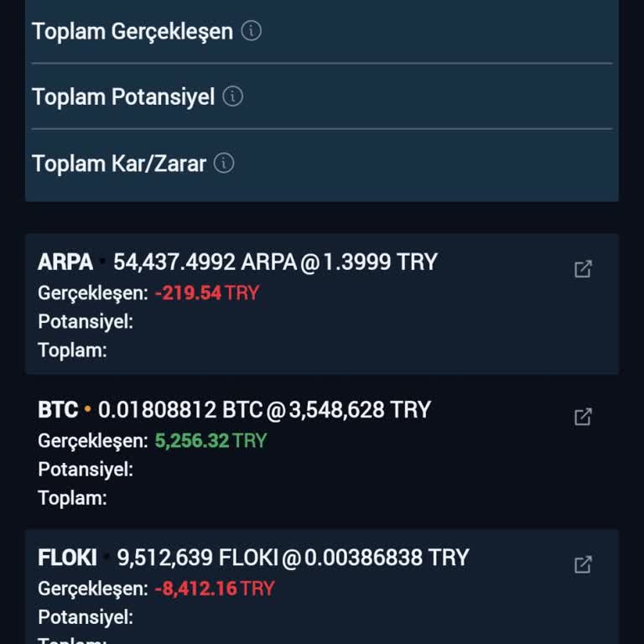Select the BTC ticker name
Viewport: 644px width, 644px height.
click(x=58, y=410)
